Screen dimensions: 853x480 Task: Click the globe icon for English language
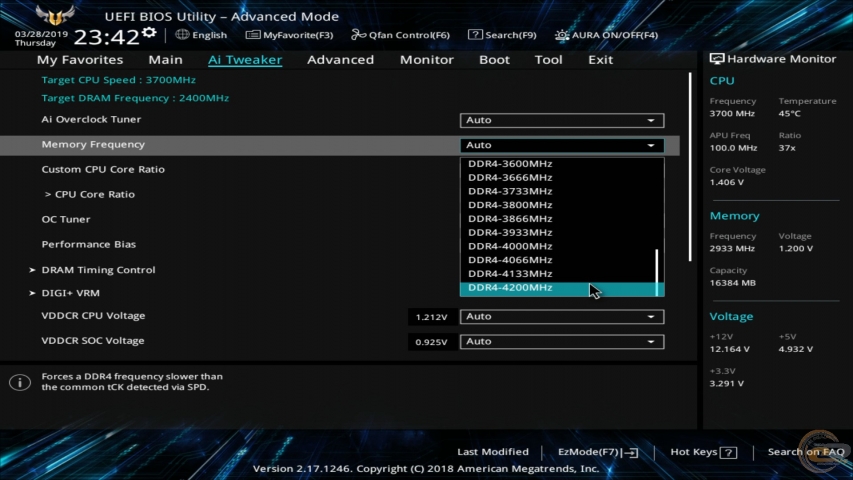(182, 35)
